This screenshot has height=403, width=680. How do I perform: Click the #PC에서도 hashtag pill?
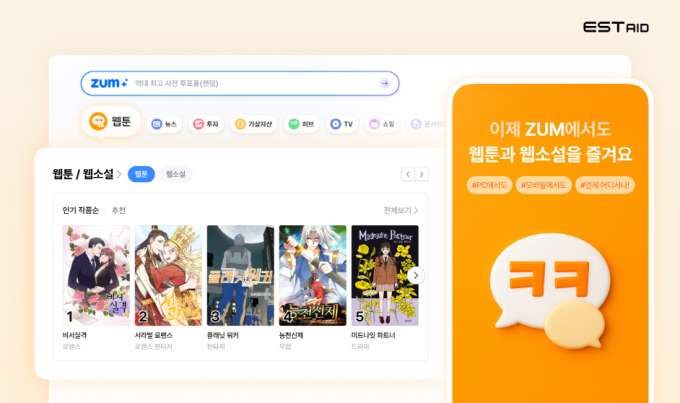[489, 185]
